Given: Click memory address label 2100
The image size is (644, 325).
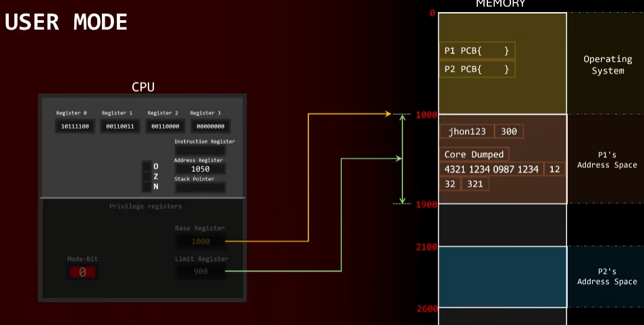Looking at the screenshot, I should pos(427,247).
